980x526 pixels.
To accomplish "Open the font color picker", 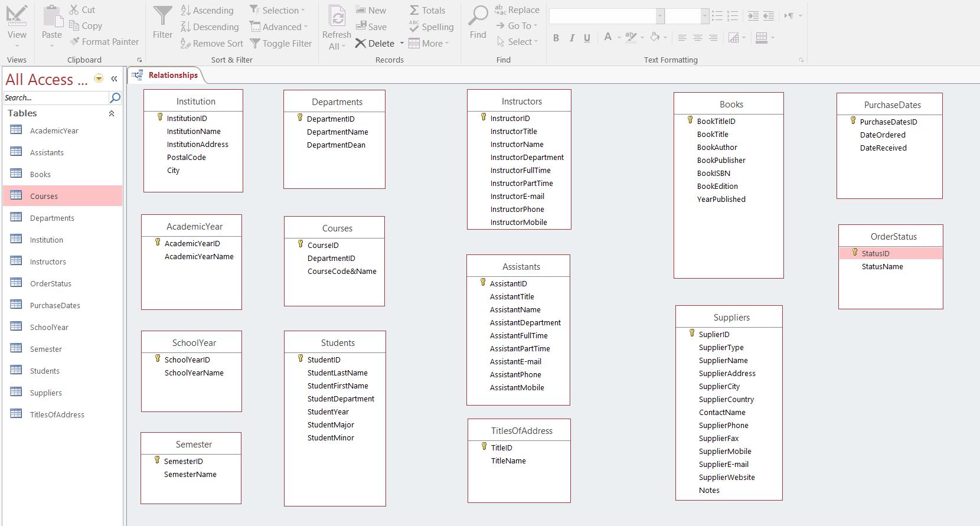I will [x=619, y=38].
